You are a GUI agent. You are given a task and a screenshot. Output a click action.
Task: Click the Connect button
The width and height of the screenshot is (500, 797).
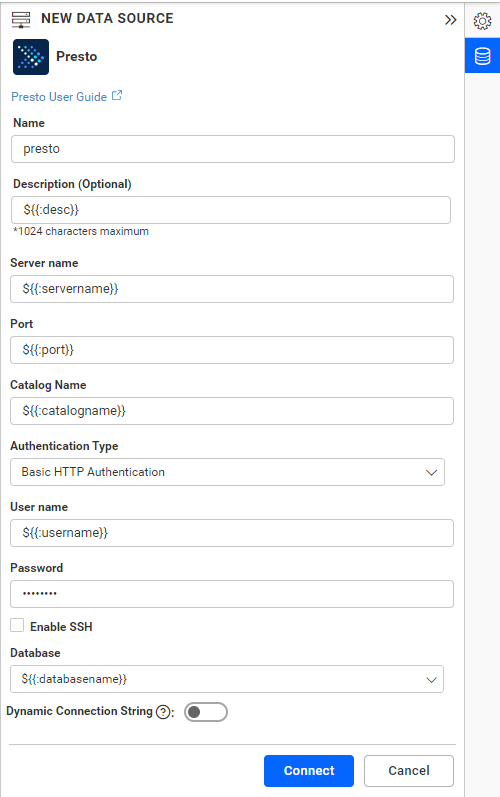coord(309,771)
